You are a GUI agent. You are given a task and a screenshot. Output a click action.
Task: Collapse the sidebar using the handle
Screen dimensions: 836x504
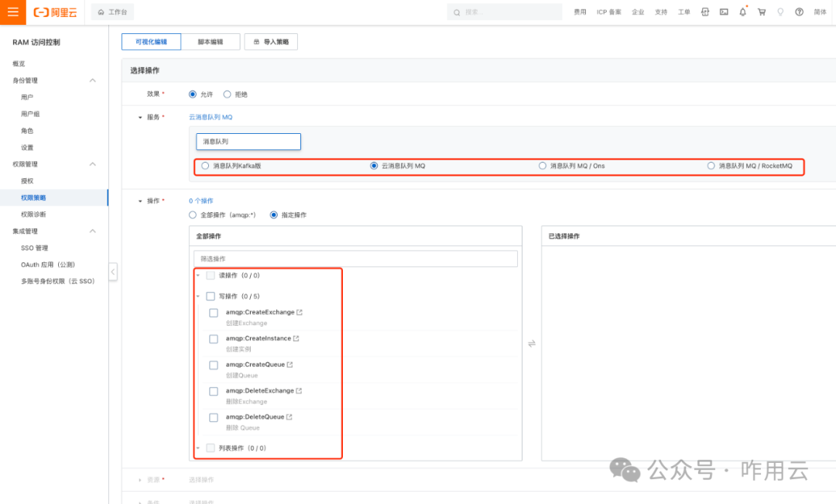click(x=112, y=272)
